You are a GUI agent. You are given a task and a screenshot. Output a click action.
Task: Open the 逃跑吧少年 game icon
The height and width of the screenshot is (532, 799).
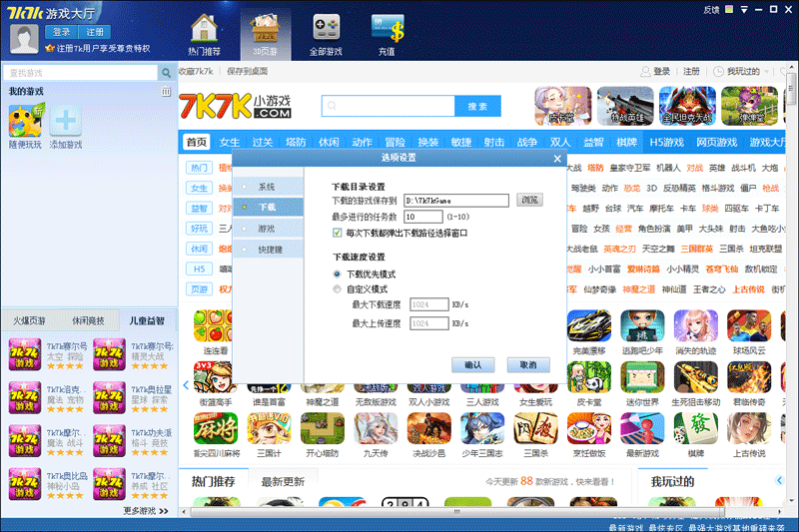point(642,325)
